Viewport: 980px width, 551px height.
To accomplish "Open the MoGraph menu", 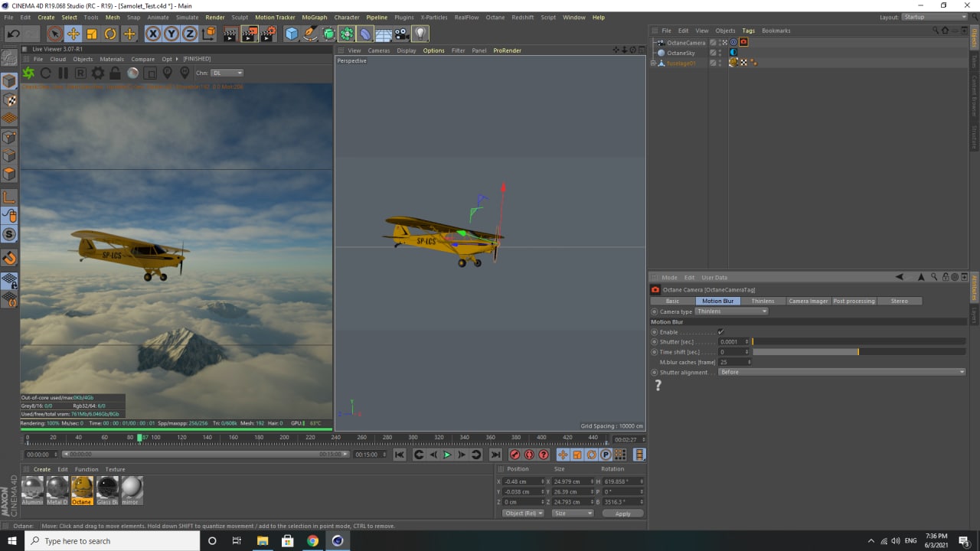I will (315, 17).
